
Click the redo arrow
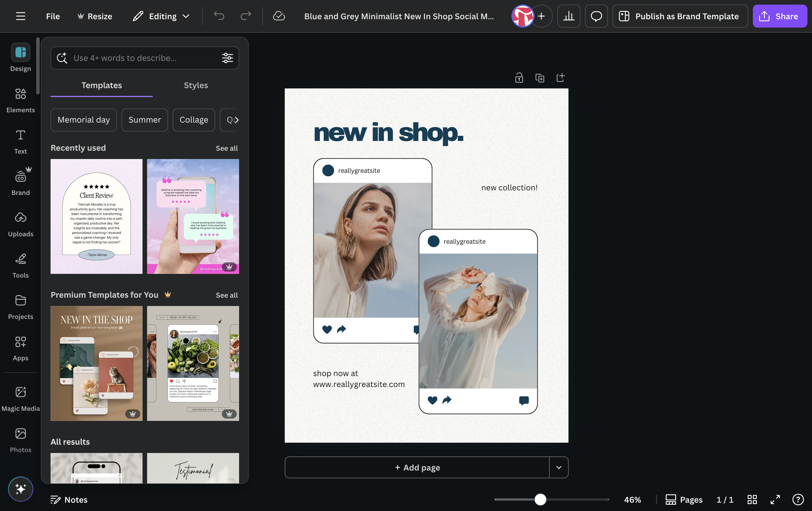pyautogui.click(x=245, y=16)
